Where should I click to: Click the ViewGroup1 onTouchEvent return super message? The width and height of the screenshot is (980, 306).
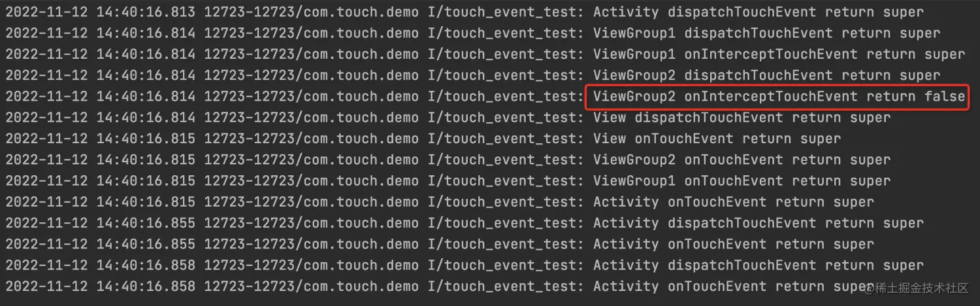(x=742, y=180)
